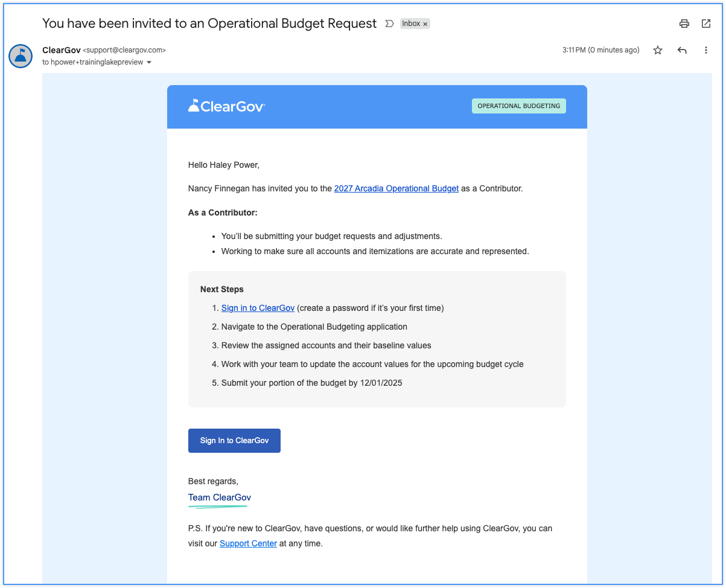Click the 'Team ClearGov' signature
This screenshot has height=588, width=726.
point(220,497)
